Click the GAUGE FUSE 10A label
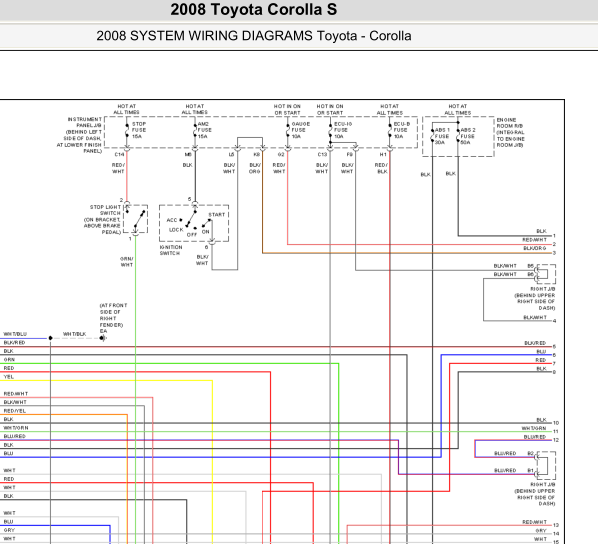Screen dimensions: 598x544 [x=301, y=130]
